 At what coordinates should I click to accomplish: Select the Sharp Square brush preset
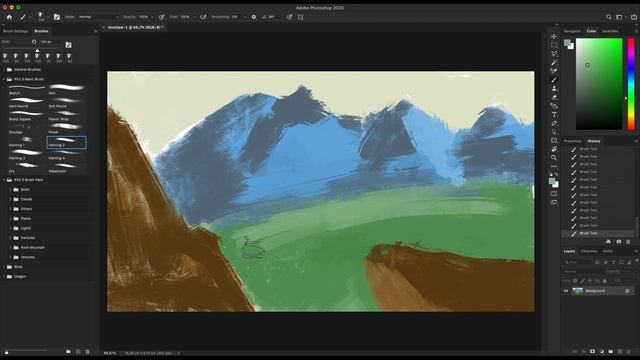tap(26, 115)
